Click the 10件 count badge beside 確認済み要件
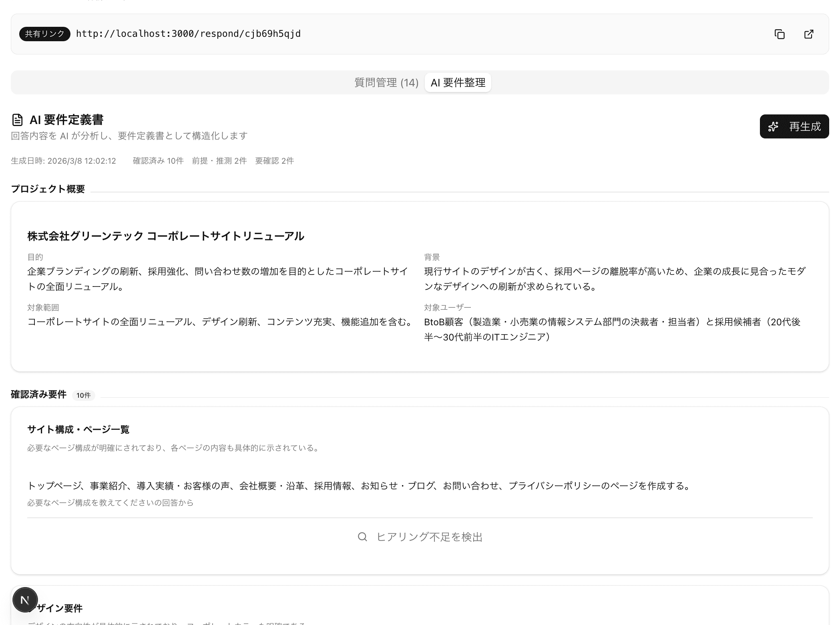 [x=83, y=395]
